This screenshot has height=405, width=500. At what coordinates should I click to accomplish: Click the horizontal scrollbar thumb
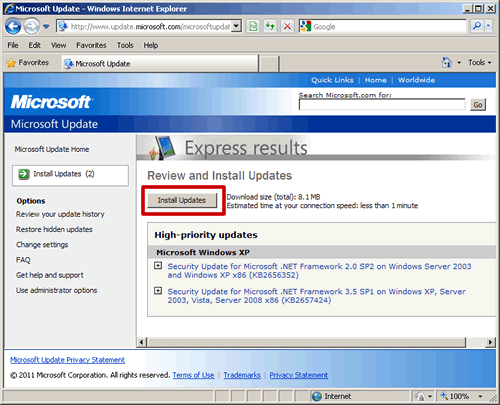[x=307, y=342]
